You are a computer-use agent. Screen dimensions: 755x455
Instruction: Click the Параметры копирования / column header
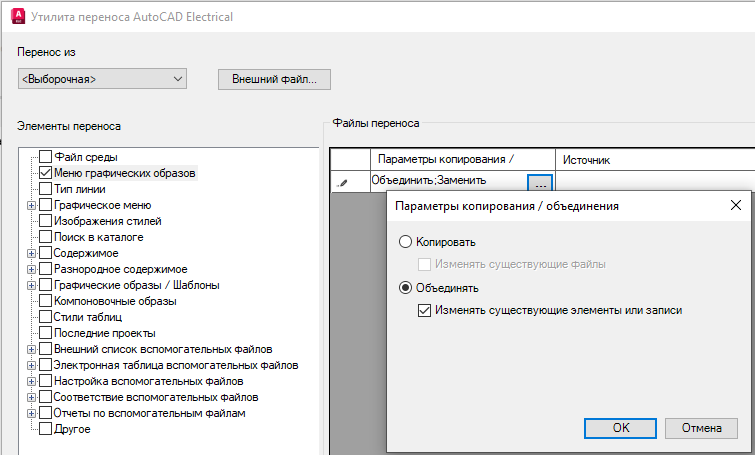462,159
